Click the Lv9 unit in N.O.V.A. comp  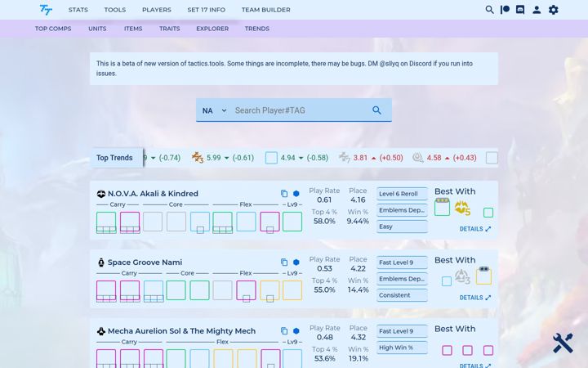pos(292,222)
